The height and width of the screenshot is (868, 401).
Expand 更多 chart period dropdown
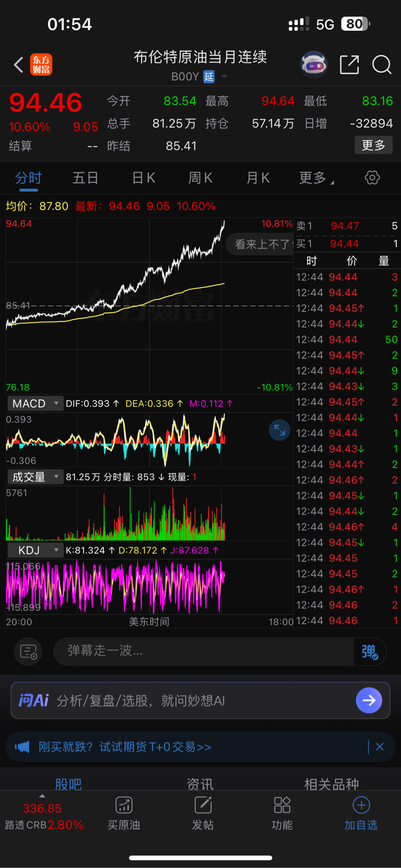click(316, 178)
